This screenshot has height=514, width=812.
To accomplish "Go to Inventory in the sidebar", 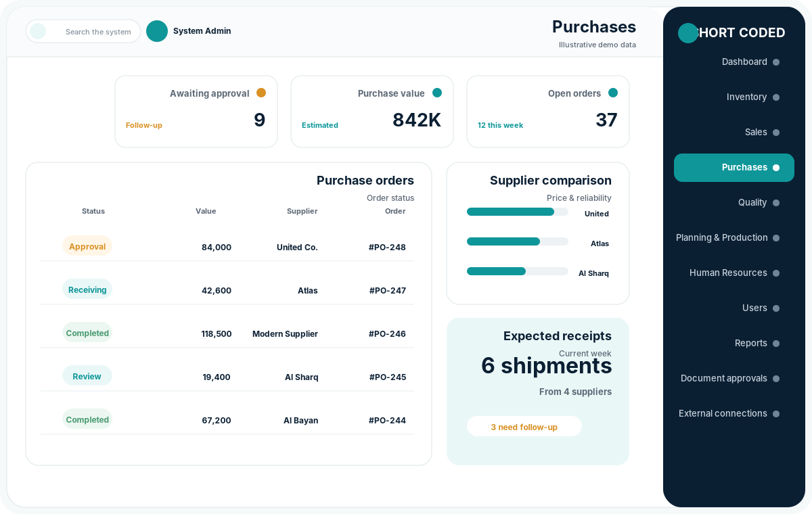I will point(734,97).
